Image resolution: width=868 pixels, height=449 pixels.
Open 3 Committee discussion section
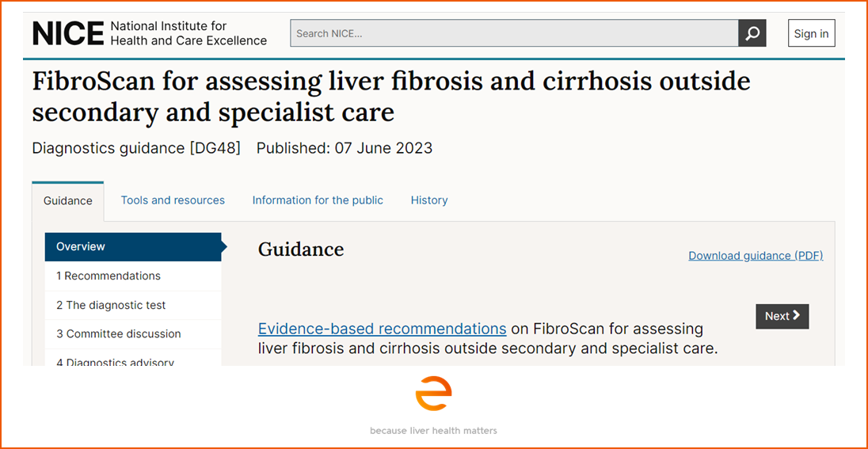coord(133,334)
